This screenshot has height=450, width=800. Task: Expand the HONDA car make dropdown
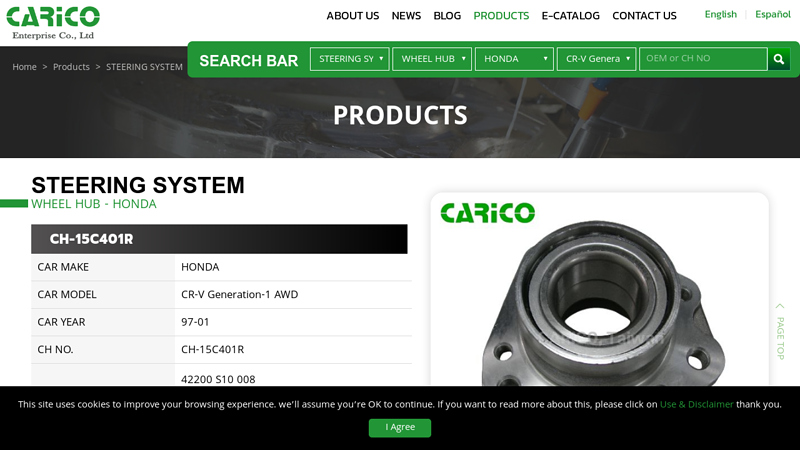click(514, 59)
